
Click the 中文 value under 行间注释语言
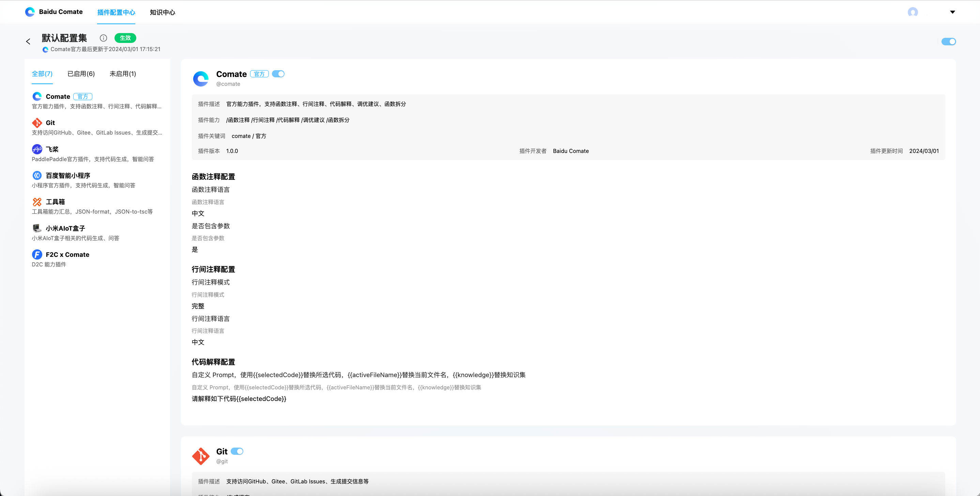(x=198, y=342)
